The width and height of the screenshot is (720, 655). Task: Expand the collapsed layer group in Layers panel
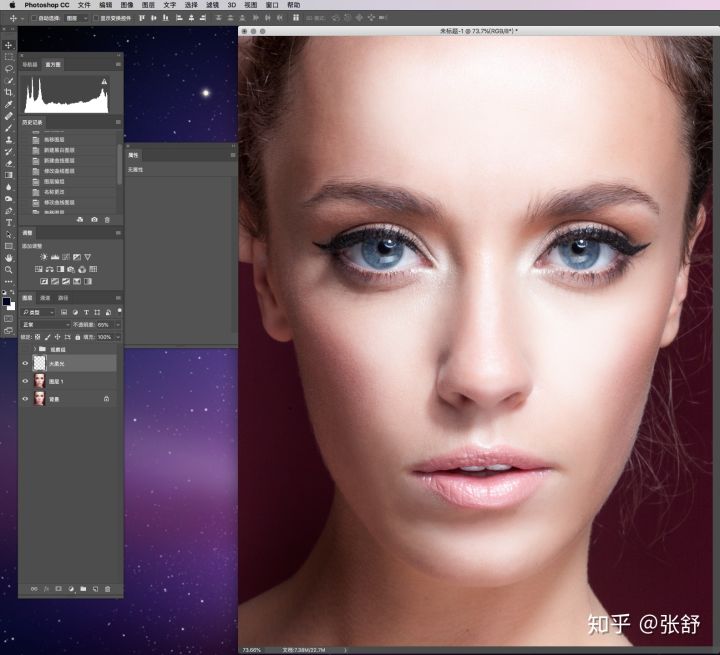pyautogui.click(x=35, y=349)
